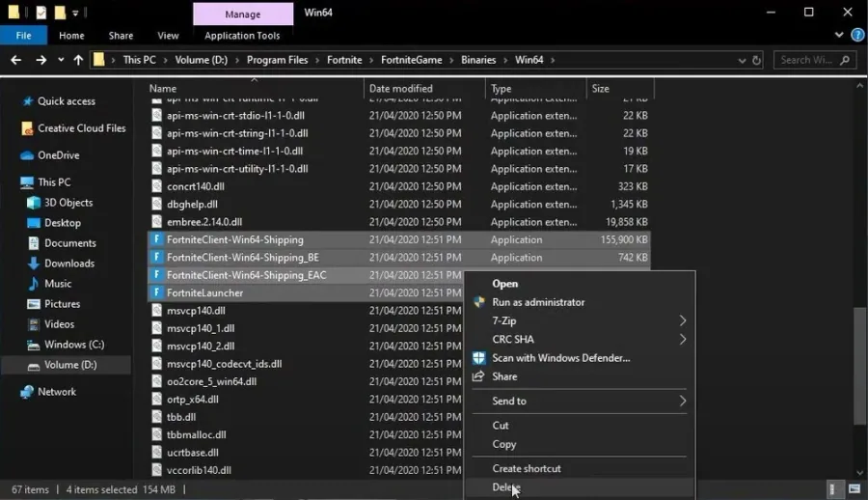Image resolution: width=868 pixels, height=500 pixels.
Task: Switch to large icons view button
Action: click(854, 489)
